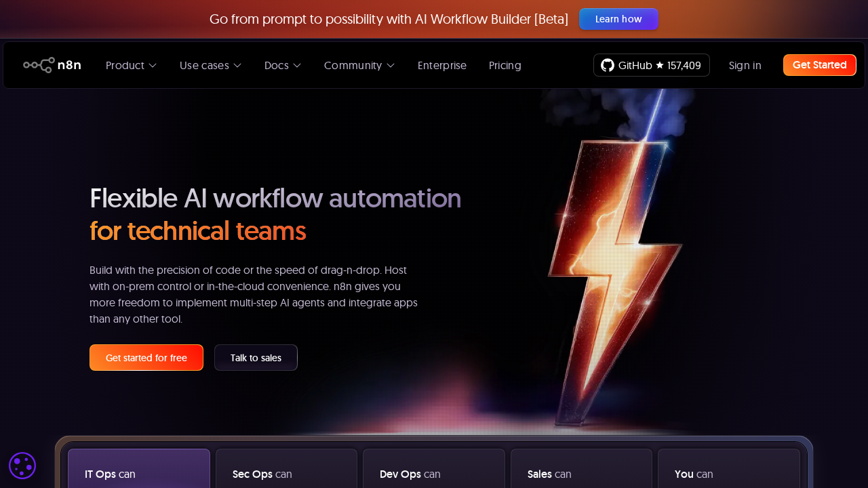Open the cookie settings widget bottom-left

tap(22, 466)
